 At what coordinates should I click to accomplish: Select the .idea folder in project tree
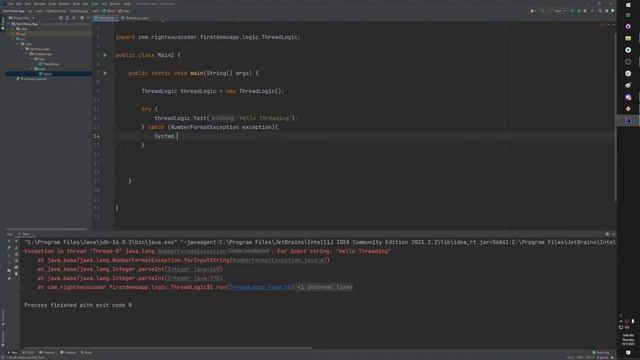click(x=24, y=29)
